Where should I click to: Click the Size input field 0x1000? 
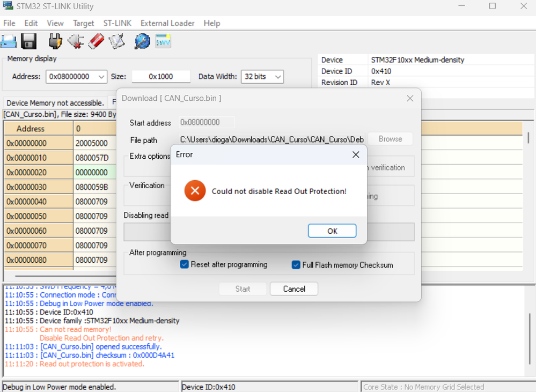[161, 77]
